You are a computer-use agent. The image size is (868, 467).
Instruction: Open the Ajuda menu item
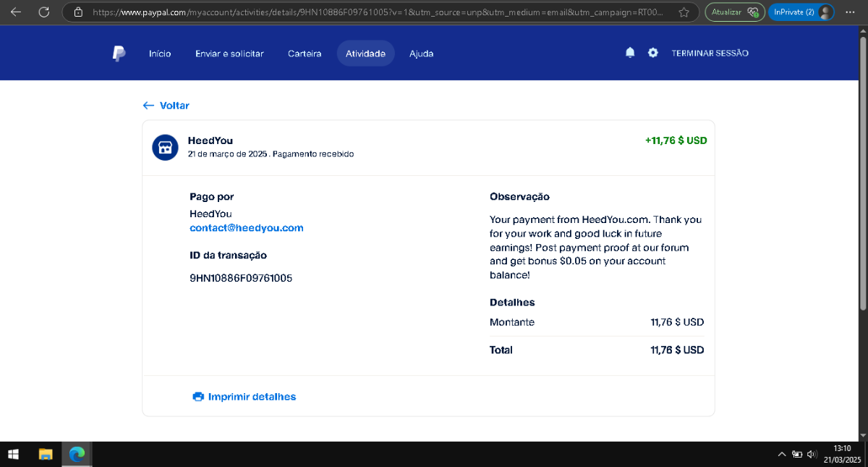click(421, 54)
